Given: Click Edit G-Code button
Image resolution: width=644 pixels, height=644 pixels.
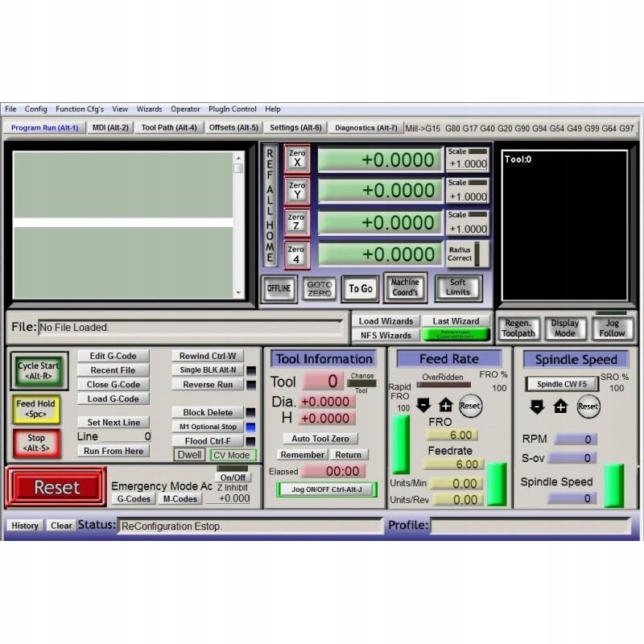Looking at the screenshot, I should click(113, 356).
